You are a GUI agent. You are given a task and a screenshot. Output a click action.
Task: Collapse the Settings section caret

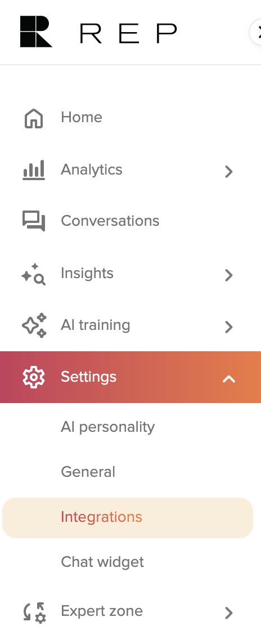tap(229, 379)
